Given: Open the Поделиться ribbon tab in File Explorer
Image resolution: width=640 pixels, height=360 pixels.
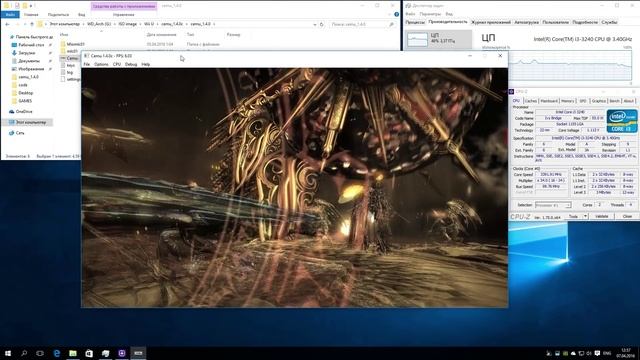Looking at the screenshot, I should tap(58, 15).
